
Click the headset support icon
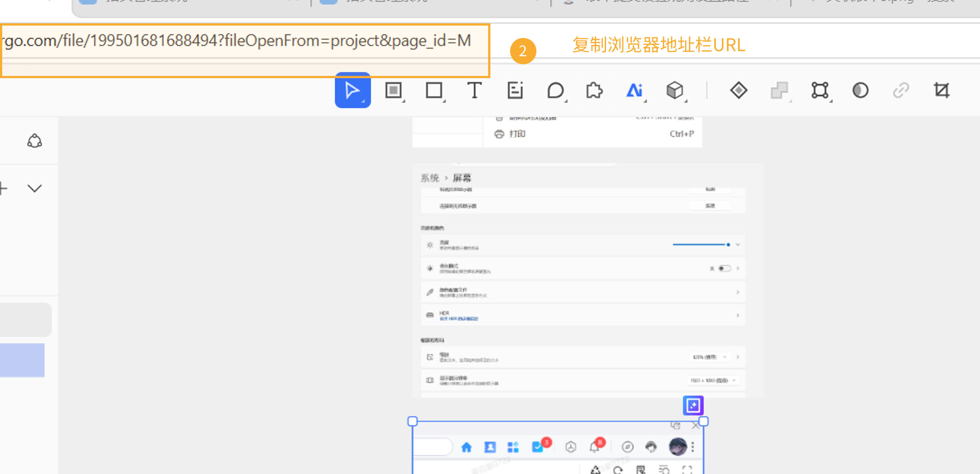tap(651, 447)
